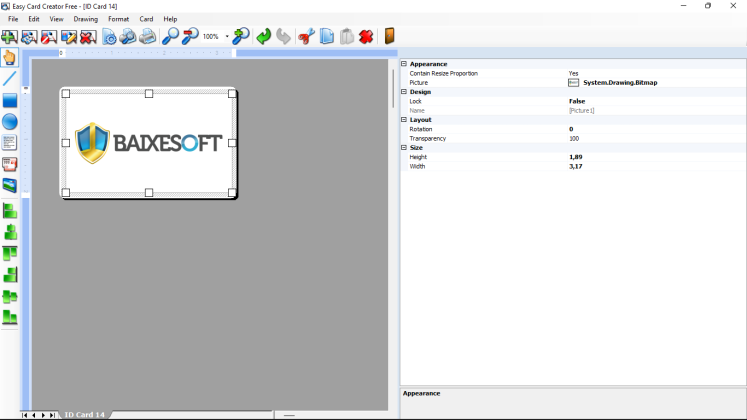Open the Edit menu
The image size is (747, 420).
pyautogui.click(x=34, y=19)
